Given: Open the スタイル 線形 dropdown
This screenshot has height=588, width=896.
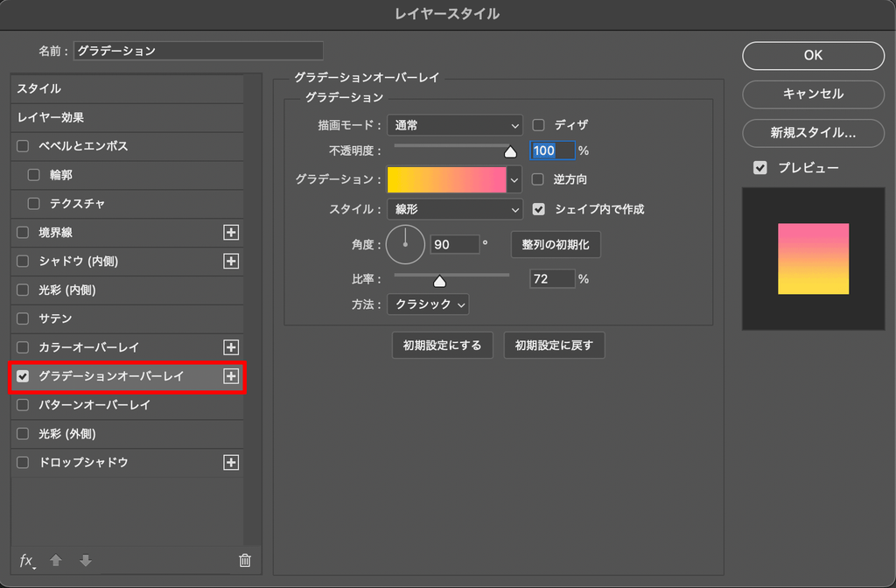Looking at the screenshot, I should 455,209.
